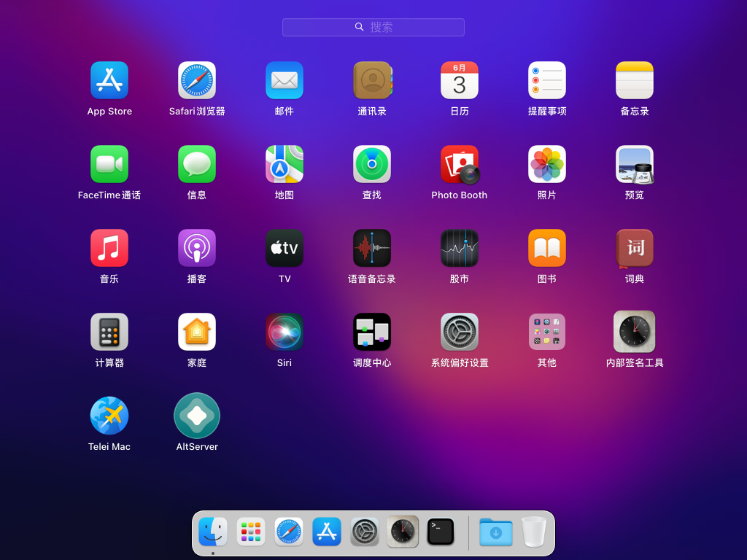
Task: Open 语音备忘录 voice memos
Action: click(372, 248)
